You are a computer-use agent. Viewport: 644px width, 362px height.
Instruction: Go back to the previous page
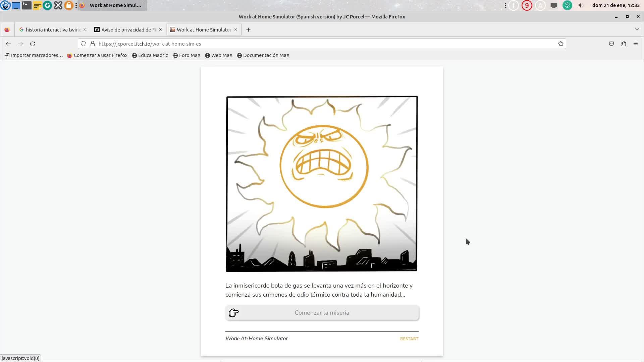pyautogui.click(x=8, y=44)
